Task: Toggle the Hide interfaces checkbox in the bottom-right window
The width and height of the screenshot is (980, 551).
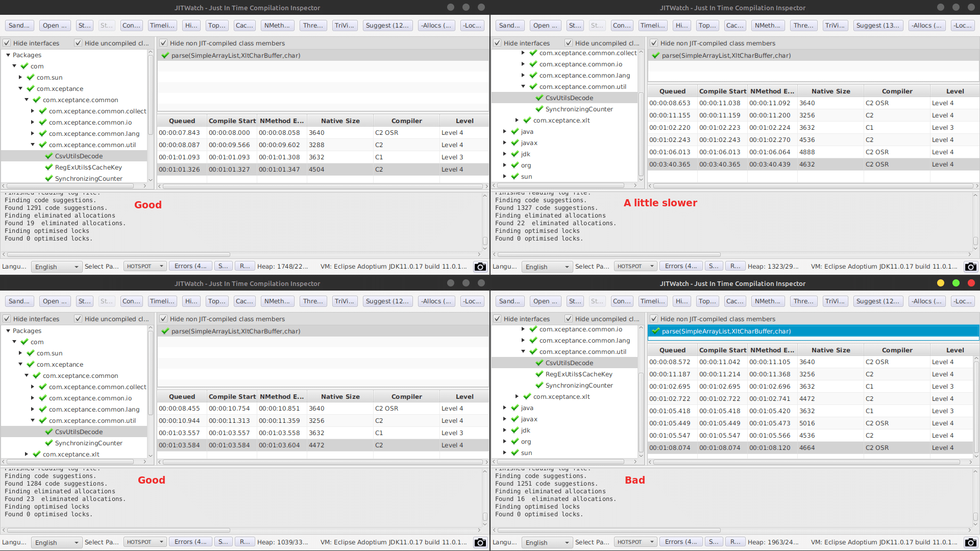Action: [x=497, y=319]
